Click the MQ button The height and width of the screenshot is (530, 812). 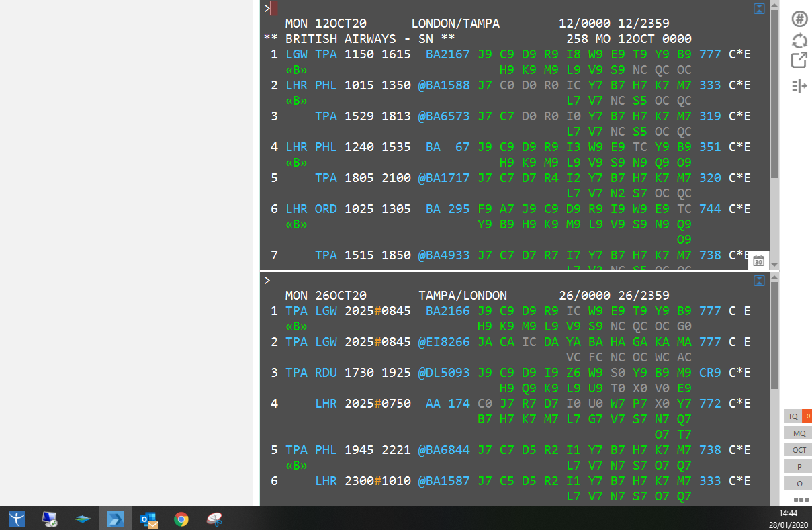(799, 433)
